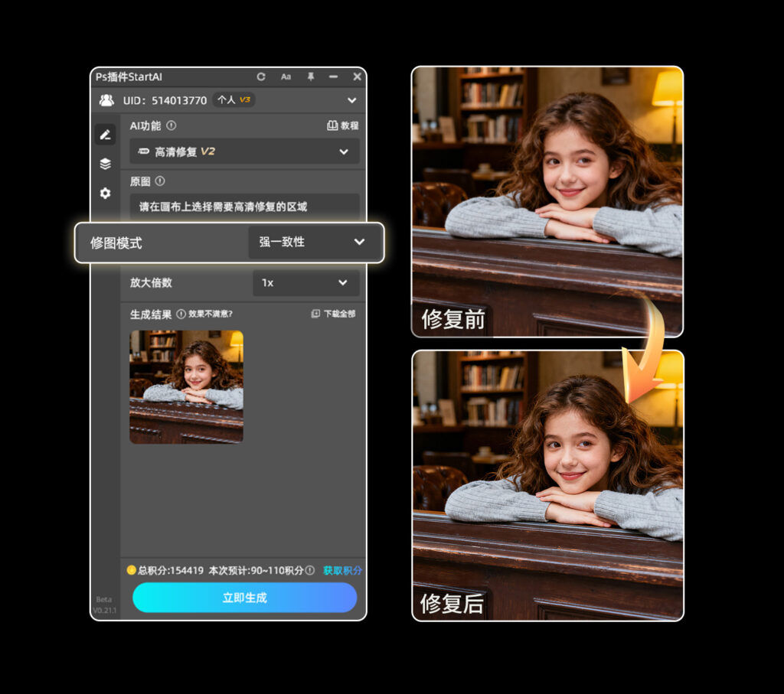Open settings via the gear icon
Viewport: 784px width, 694px height.
tap(105, 194)
